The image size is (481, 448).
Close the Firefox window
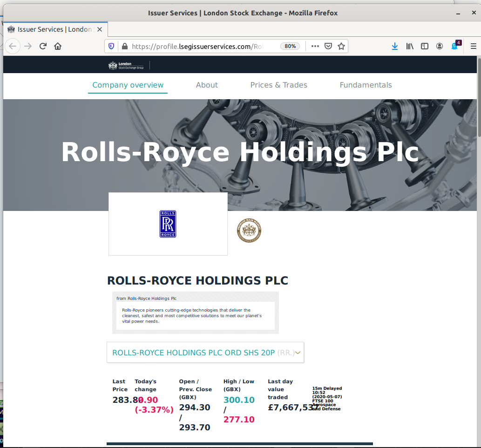click(x=474, y=13)
